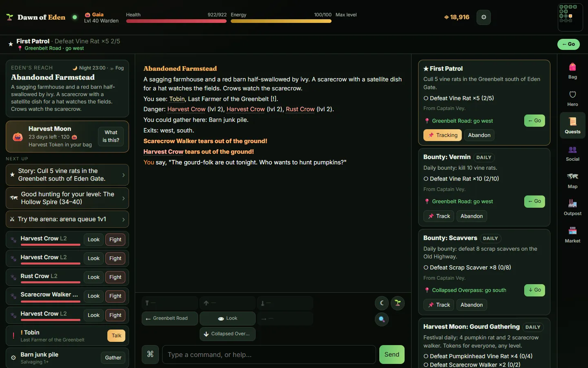Viewport: 588px width, 368px height.
Task: Track the Bounty: Scavvers quest
Action: 439,305
